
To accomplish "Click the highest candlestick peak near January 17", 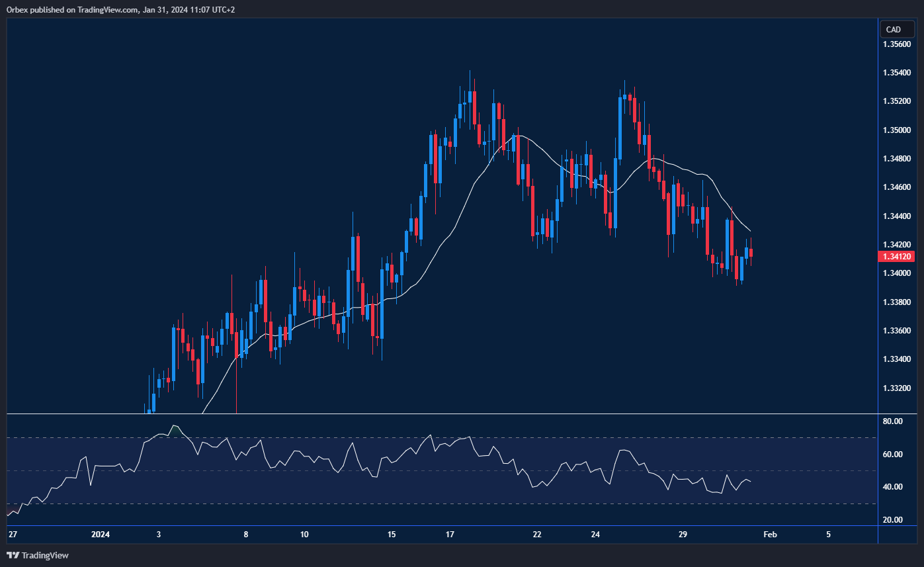I will (470, 79).
